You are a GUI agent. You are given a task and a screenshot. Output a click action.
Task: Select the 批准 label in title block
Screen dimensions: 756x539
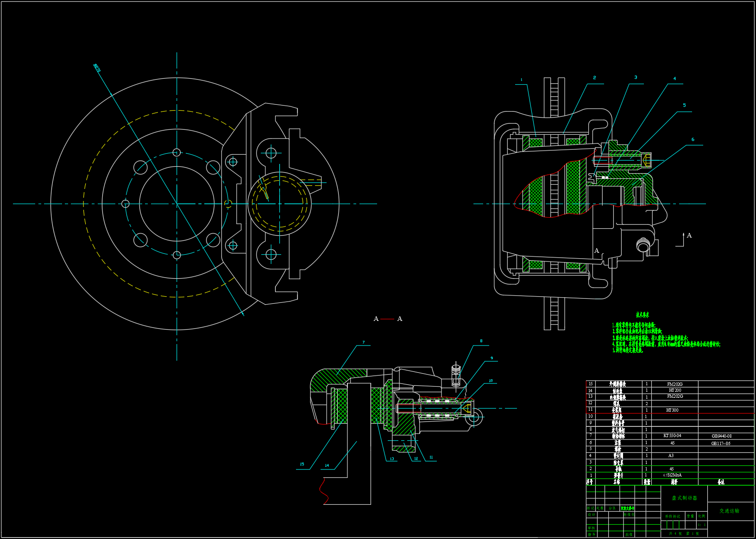pyautogui.click(x=629, y=534)
